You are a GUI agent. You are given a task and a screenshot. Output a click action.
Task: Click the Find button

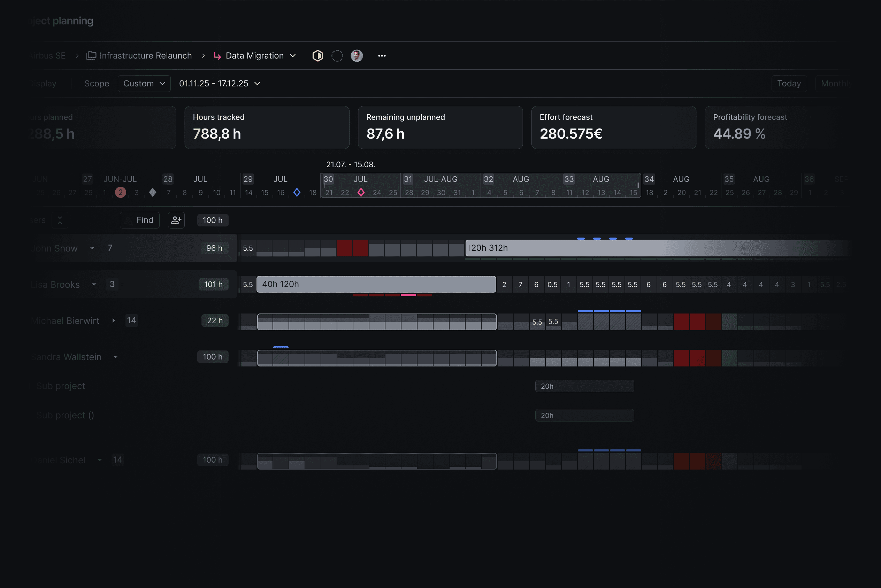pos(139,220)
